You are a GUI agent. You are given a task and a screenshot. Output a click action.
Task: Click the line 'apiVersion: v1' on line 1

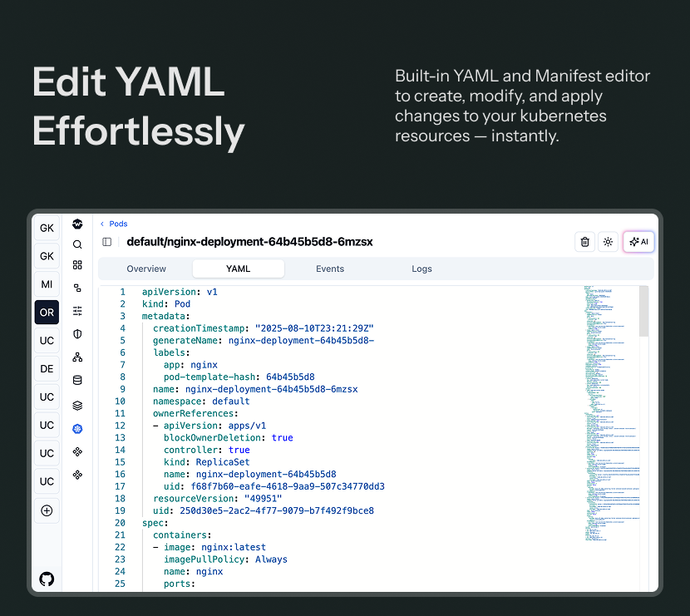tap(180, 292)
